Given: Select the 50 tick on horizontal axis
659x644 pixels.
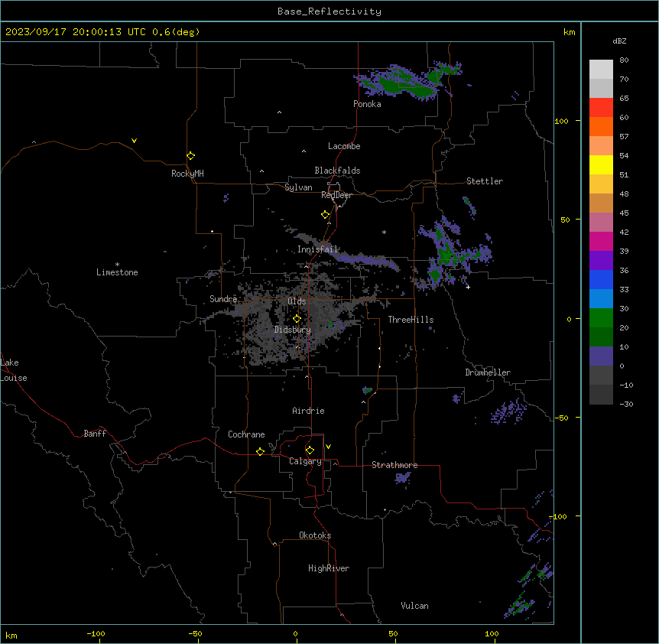Looking at the screenshot, I should pyautogui.click(x=393, y=633).
